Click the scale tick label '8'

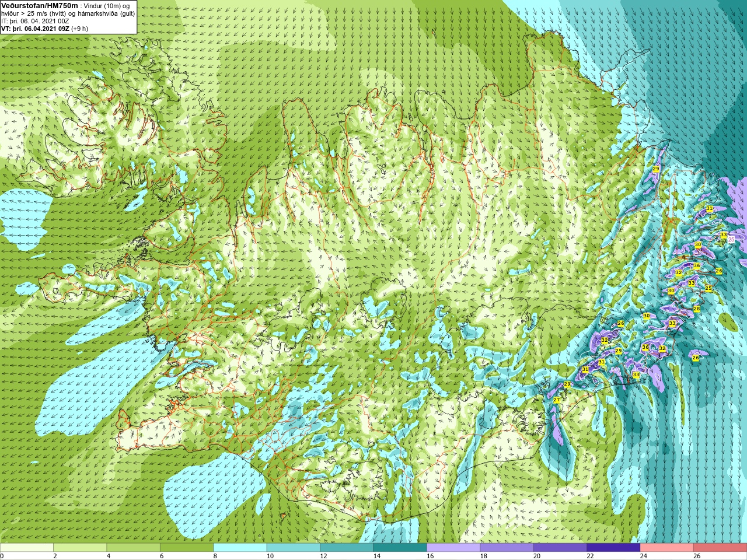pos(215,556)
